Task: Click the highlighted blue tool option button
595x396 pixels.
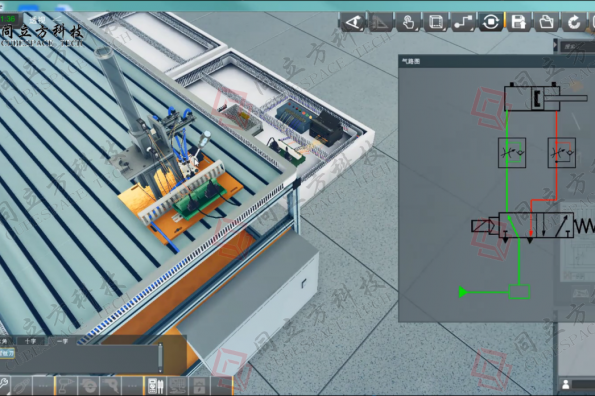Action: tap(7, 353)
